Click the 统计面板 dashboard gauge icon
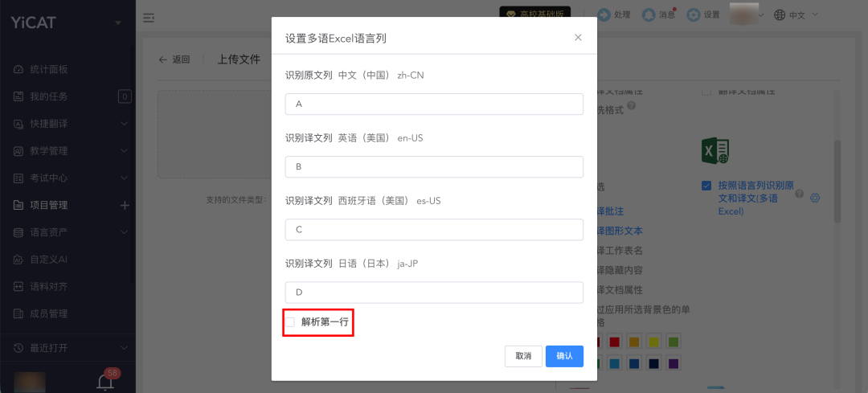The width and height of the screenshot is (868, 393). (x=18, y=70)
